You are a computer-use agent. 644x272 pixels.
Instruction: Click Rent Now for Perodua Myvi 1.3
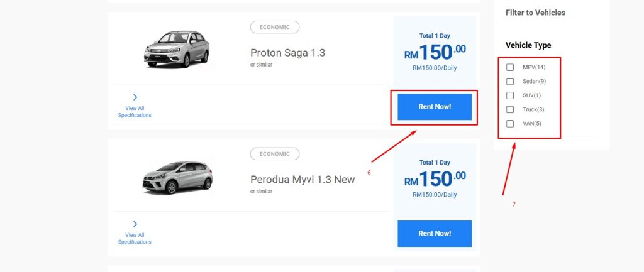pos(435,234)
